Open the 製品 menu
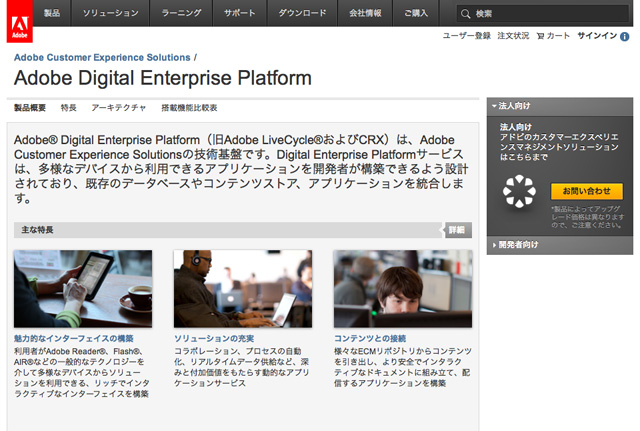 pyautogui.click(x=52, y=13)
